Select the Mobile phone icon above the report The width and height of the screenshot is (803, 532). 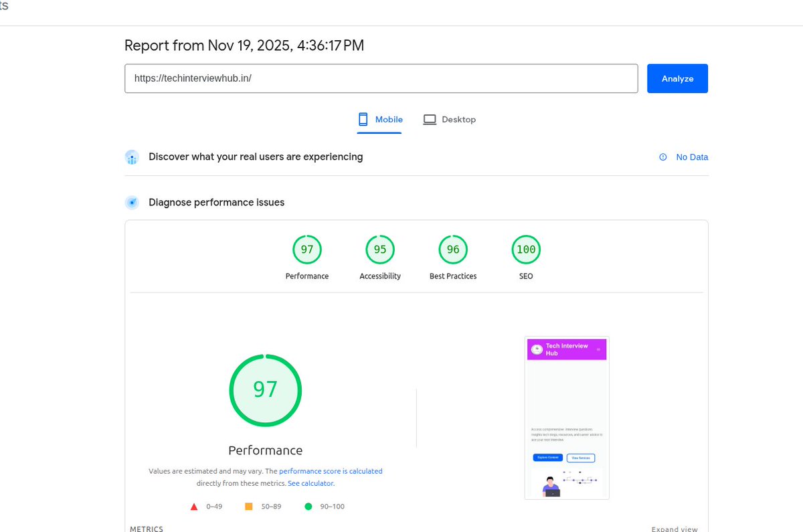coord(362,118)
